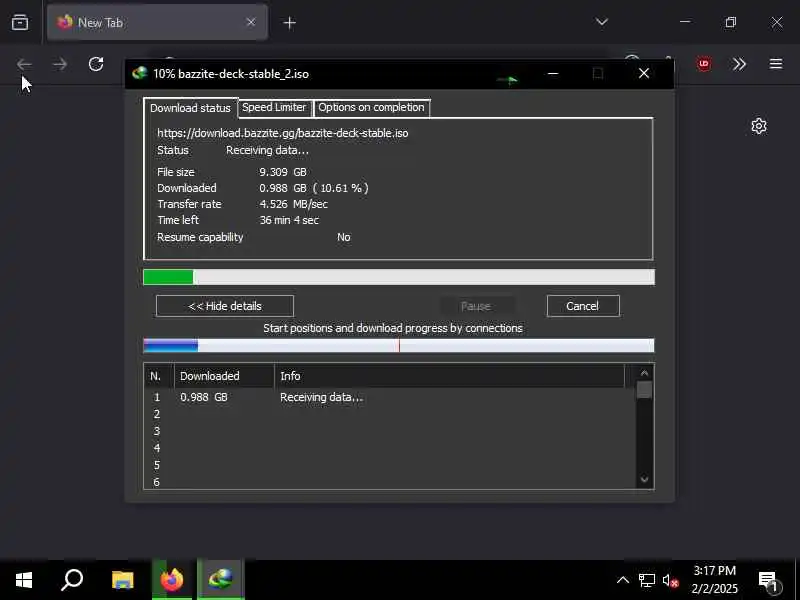
Task: Click the Firefox back arrow
Action: tap(24, 64)
